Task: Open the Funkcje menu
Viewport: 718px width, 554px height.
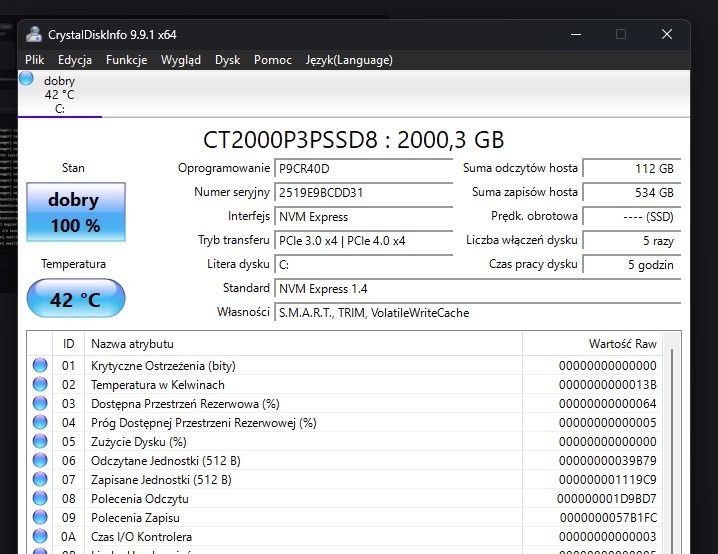Action: [126, 60]
